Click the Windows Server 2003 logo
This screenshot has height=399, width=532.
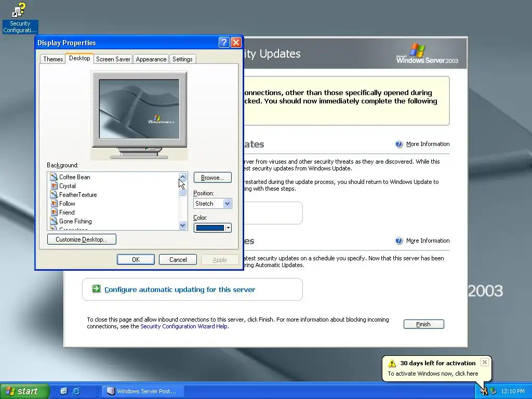coord(427,54)
